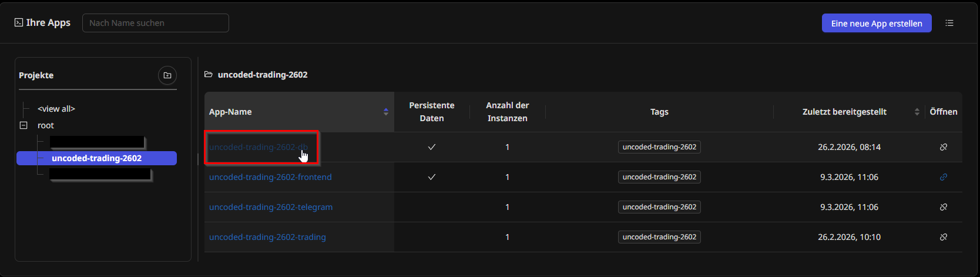The image size is (980, 277).
Task: Collapse the root tree node
Action: click(24, 125)
